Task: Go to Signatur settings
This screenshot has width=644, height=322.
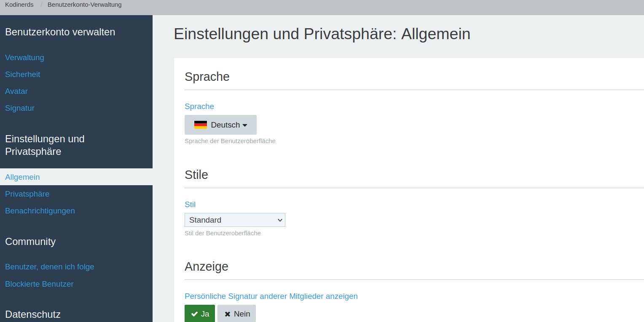Action: (20, 108)
